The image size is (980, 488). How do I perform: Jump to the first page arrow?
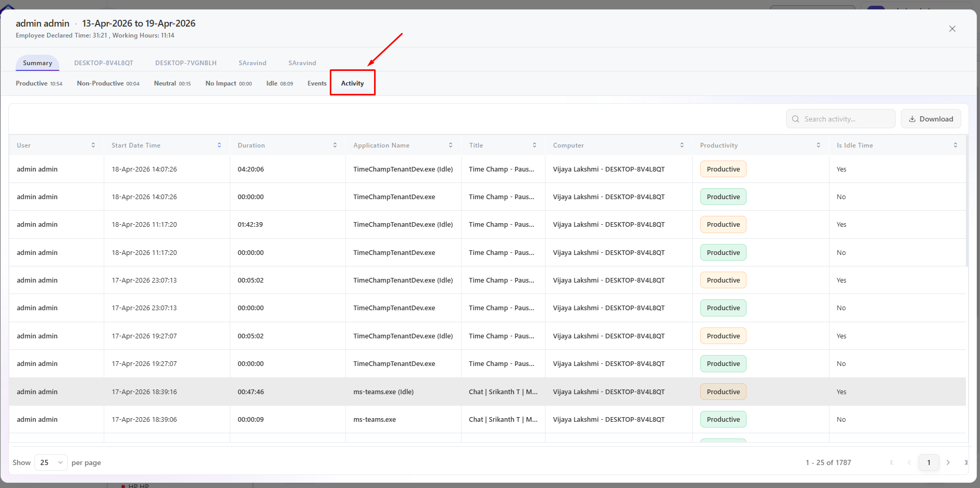(x=891, y=462)
